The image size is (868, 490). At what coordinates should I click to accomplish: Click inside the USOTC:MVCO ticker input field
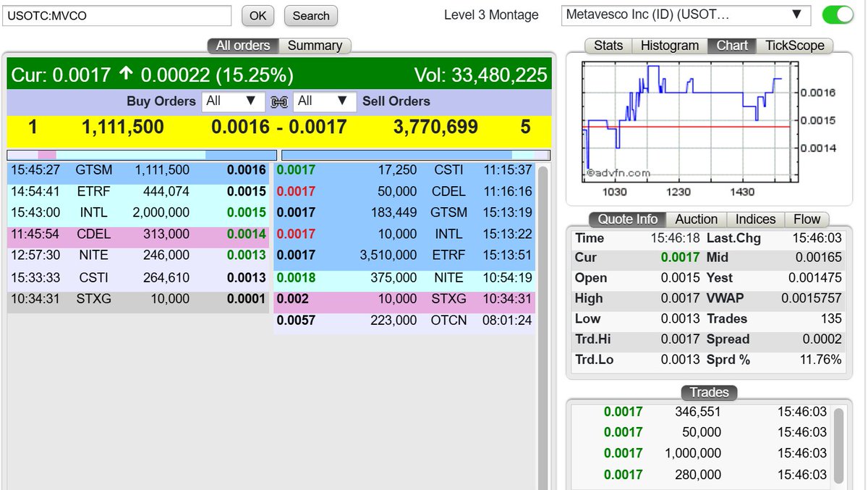coord(116,14)
